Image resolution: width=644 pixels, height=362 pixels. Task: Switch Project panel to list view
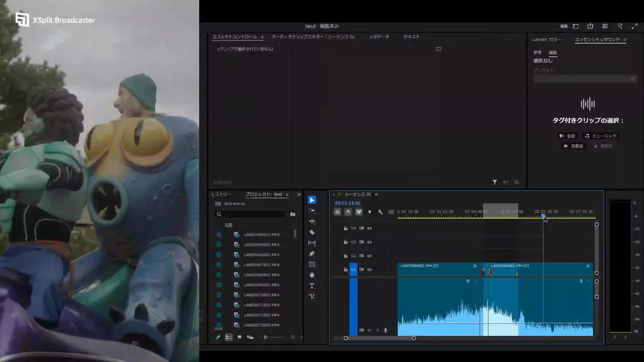point(228,337)
